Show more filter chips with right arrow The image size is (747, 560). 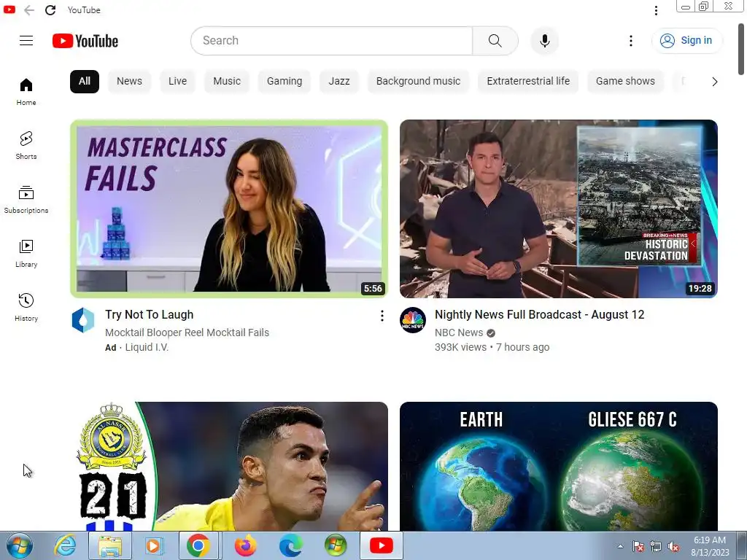pos(715,82)
